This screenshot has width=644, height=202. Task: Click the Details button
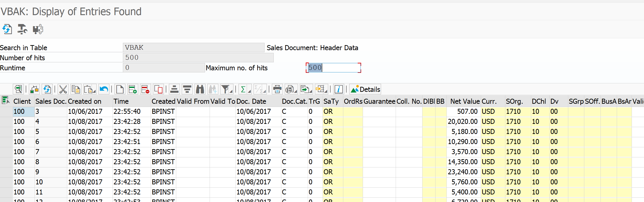pyautogui.click(x=365, y=89)
